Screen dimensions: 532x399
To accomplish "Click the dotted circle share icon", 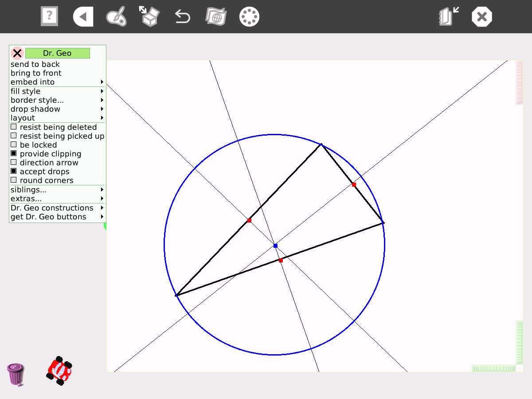I will click(x=249, y=17).
